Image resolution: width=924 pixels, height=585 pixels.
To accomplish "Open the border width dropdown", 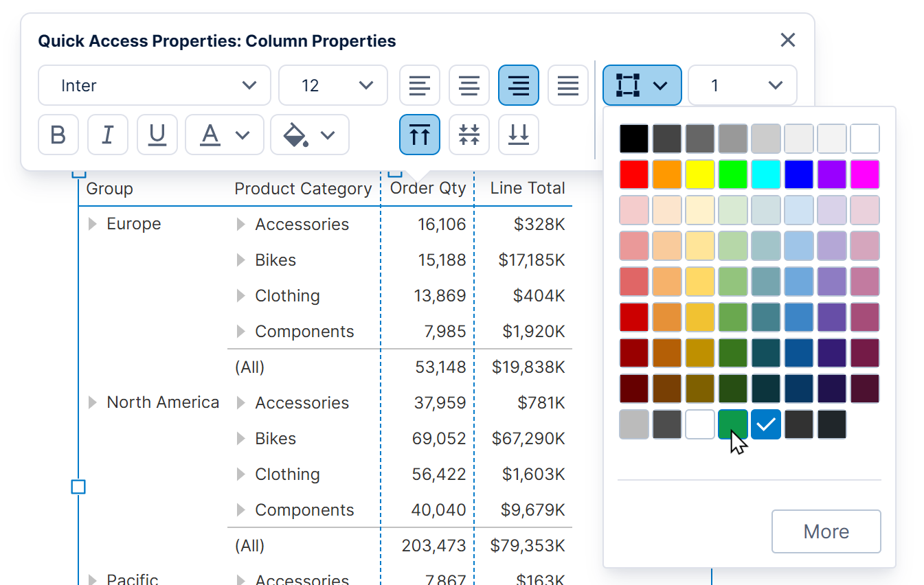I will point(743,85).
